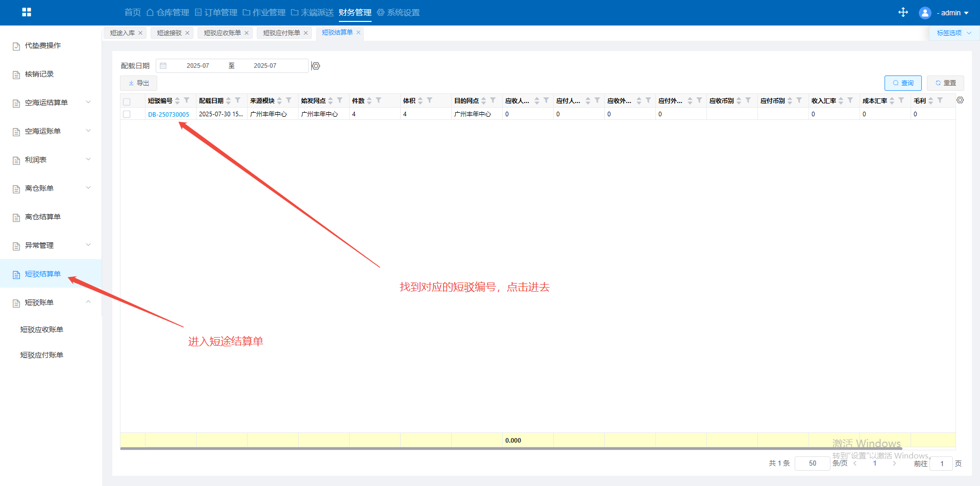Click filter icon on 件数 column
The height and width of the screenshot is (486, 980).
379,100
